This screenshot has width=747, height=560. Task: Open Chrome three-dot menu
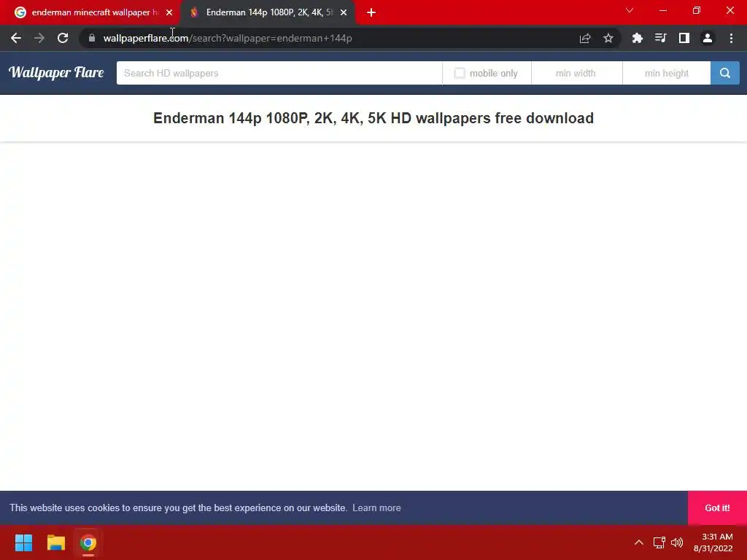point(731,38)
